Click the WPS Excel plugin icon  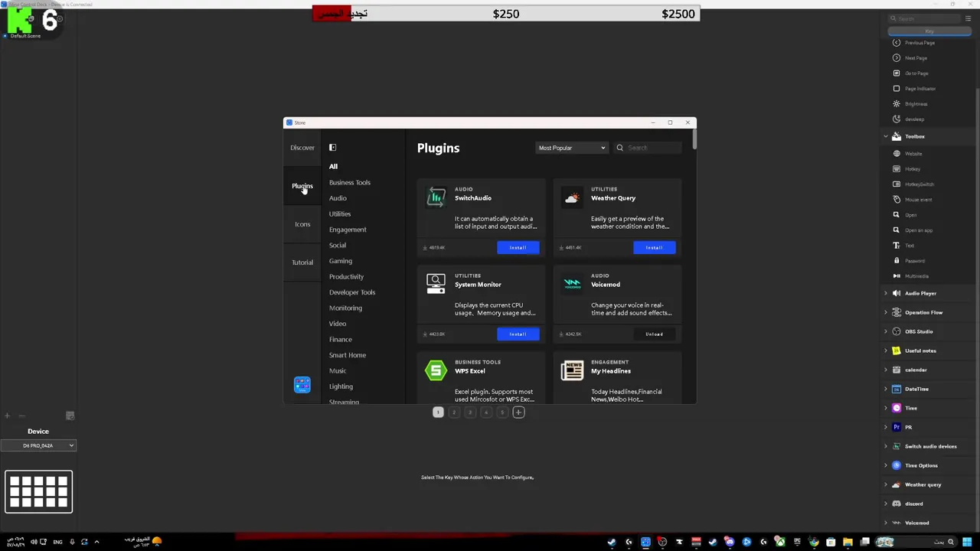coord(436,370)
